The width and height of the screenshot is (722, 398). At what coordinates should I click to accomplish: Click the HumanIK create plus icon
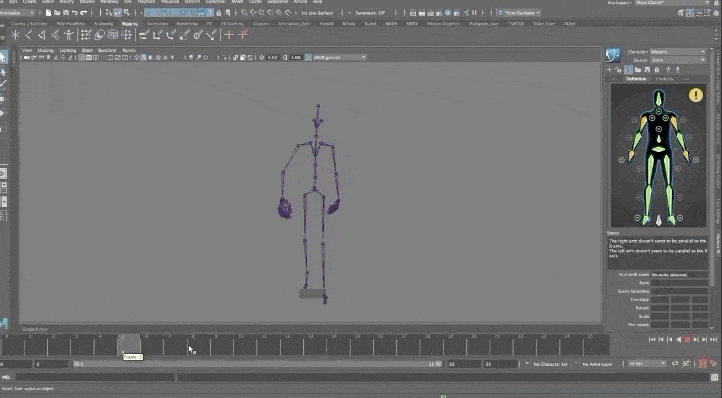coord(610,70)
